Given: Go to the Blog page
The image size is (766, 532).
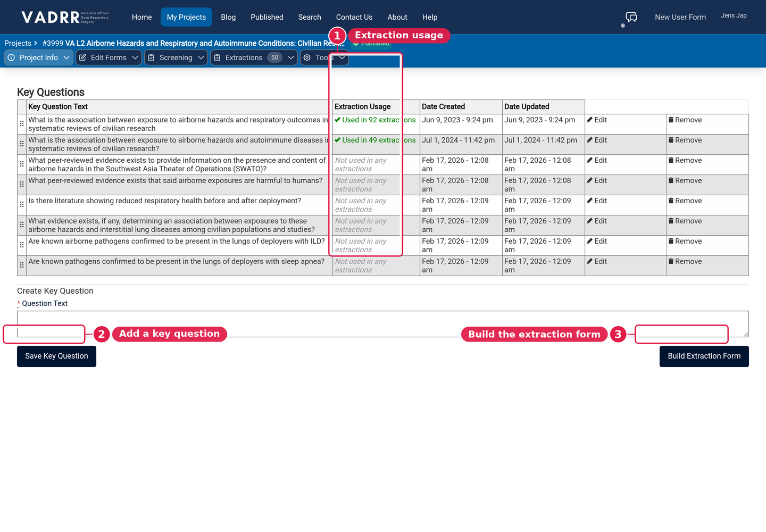Looking at the screenshot, I should 228,17.
